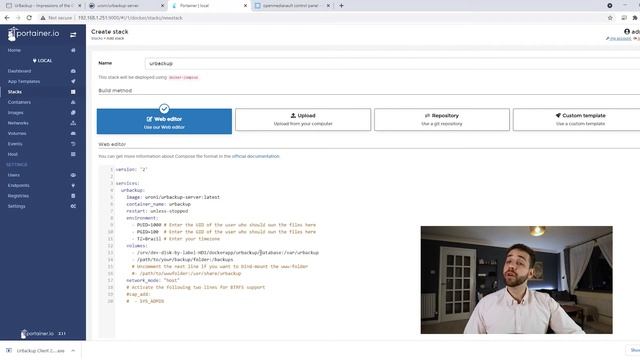Click the browser back arrow
640x360 pixels.
point(7,18)
